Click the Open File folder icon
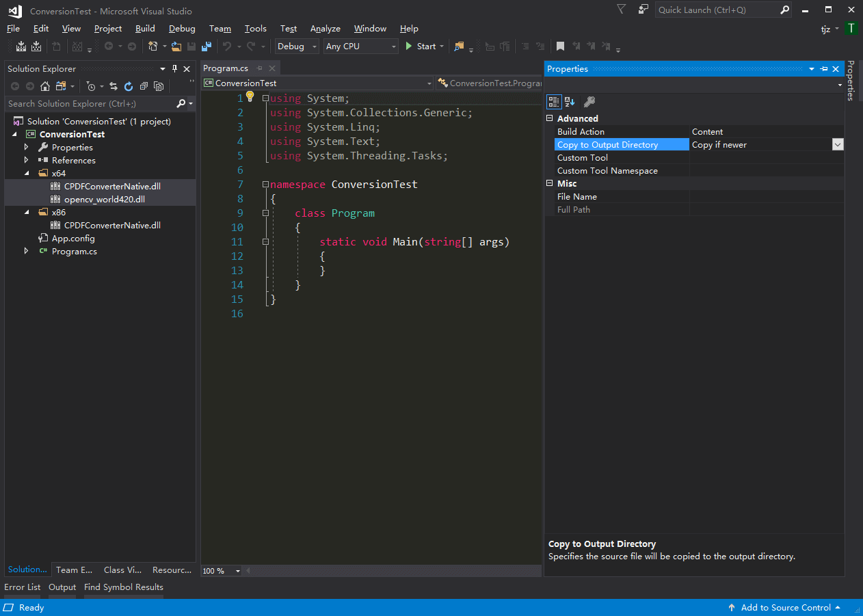The height and width of the screenshot is (616, 863). tap(176, 46)
